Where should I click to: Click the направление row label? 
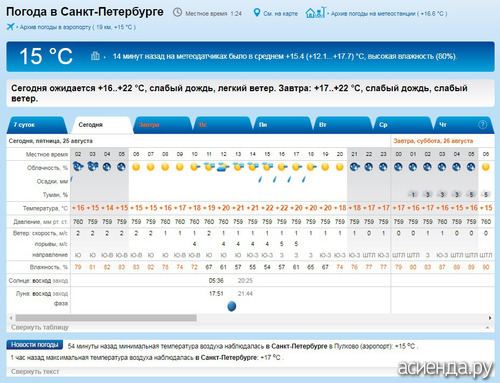click(50, 255)
